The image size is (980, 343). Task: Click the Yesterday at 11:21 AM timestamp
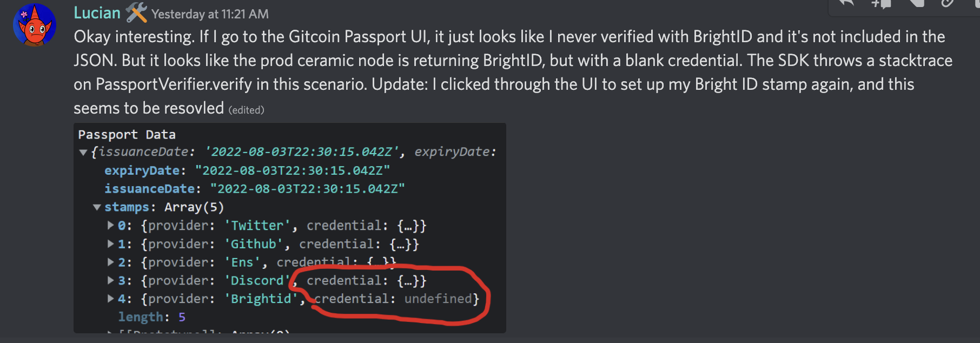tap(211, 14)
